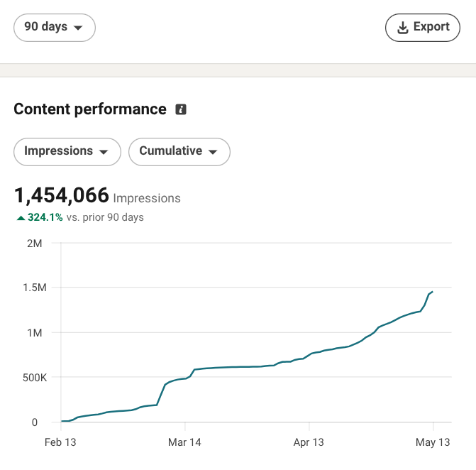Click the download icon inside the Export button
The height and width of the screenshot is (470, 476).
tap(403, 28)
